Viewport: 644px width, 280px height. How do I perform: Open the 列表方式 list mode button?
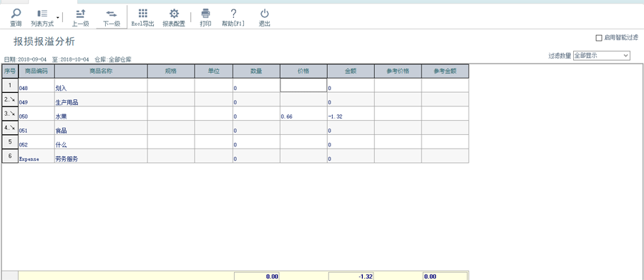coord(42,18)
